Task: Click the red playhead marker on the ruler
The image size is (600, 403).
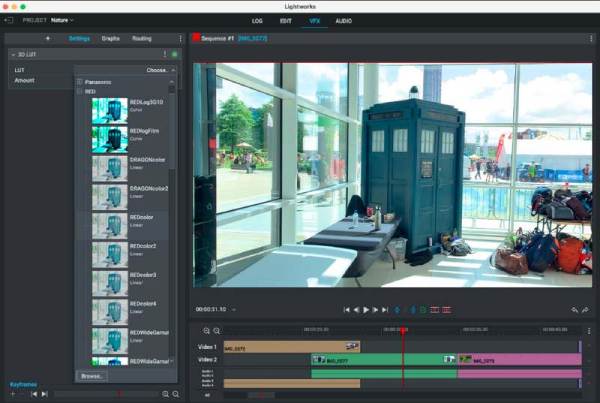Action: point(403,330)
